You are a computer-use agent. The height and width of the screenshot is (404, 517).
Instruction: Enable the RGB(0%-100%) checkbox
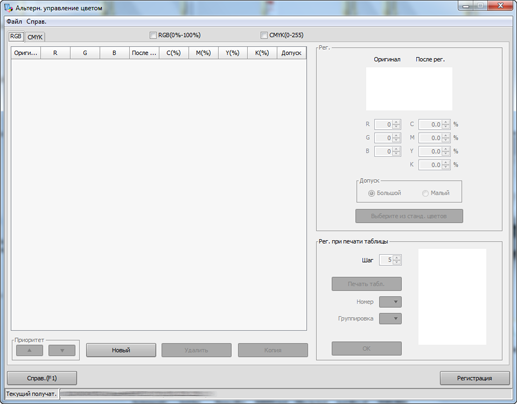click(x=153, y=35)
